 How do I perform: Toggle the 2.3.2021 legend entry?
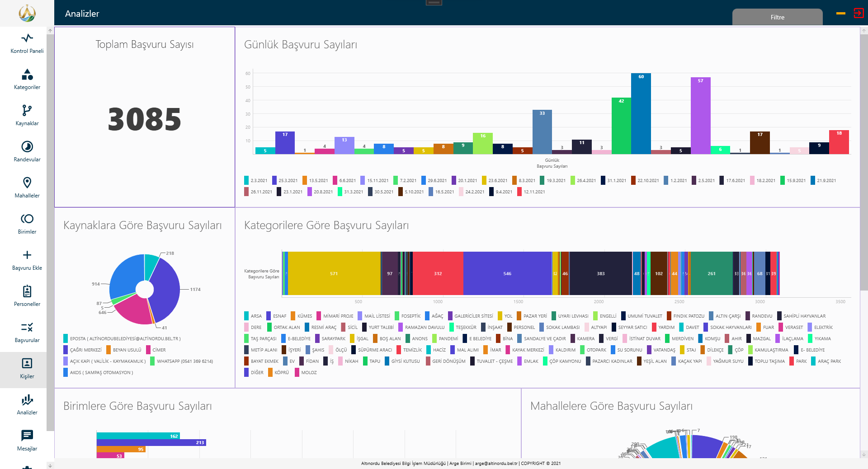pyautogui.click(x=256, y=181)
